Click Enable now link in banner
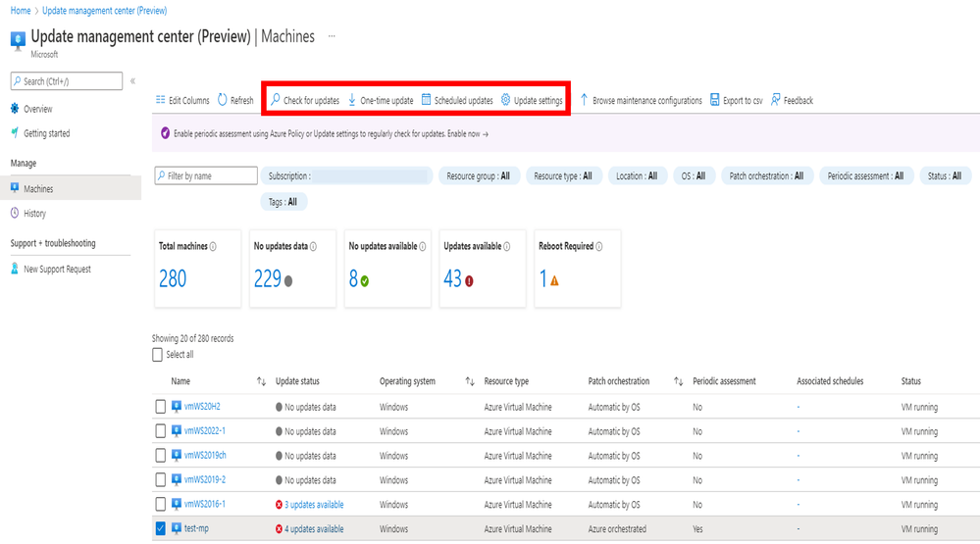The image size is (980, 544). pos(468,133)
